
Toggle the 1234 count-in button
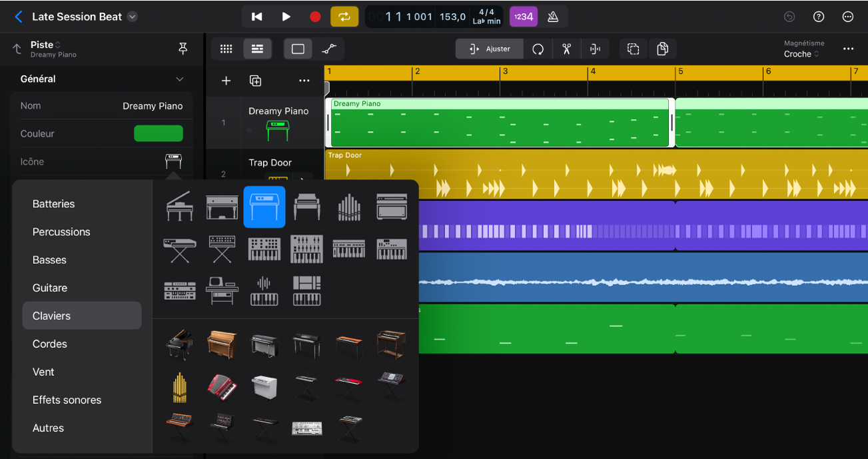tap(524, 17)
